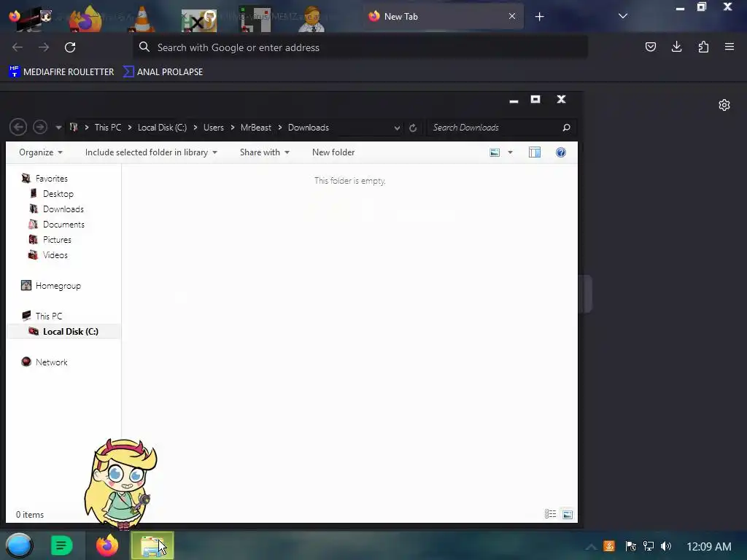Viewport: 747px width, 560px height.
Task: Click Downloads breadcrumb segment
Action: pos(309,128)
